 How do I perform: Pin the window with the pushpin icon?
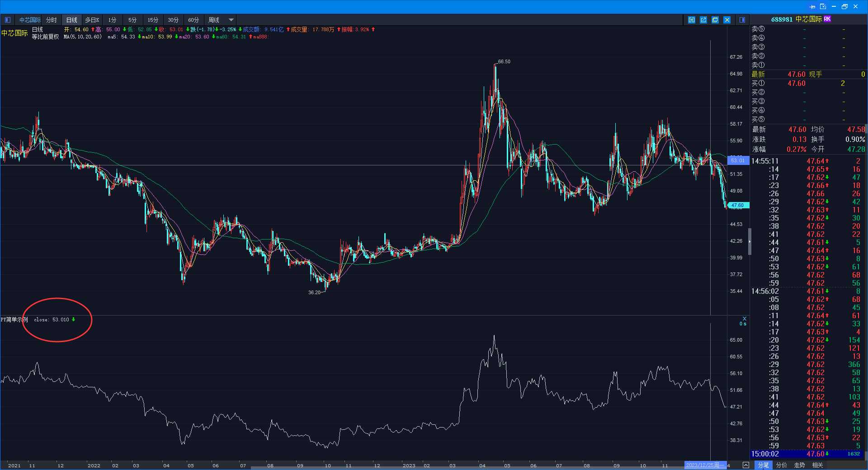click(812, 6)
